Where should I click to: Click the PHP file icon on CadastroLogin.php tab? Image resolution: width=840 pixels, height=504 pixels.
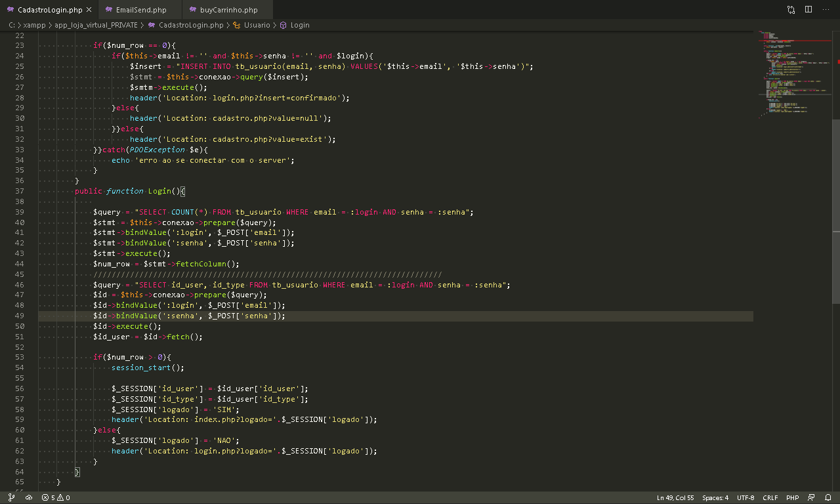tap(9, 10)
